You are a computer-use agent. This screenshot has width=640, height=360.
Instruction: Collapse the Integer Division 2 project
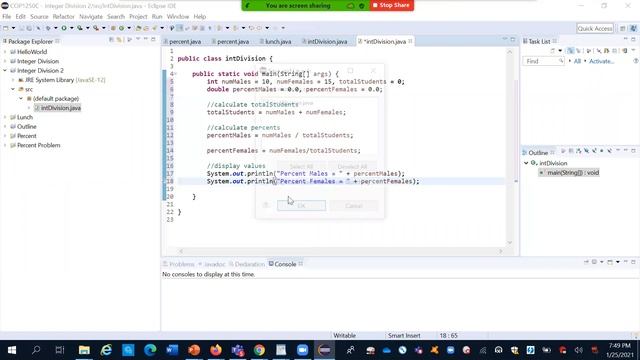coord(5,71)
